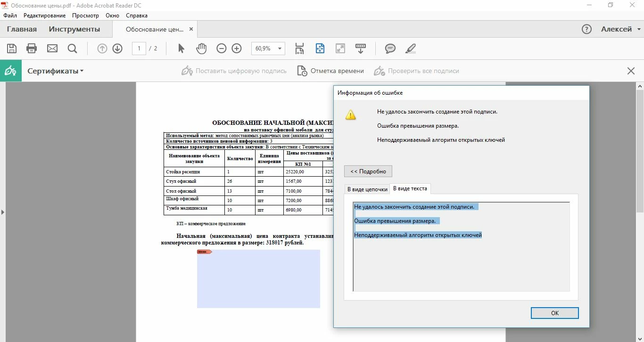Open the Просмотр menu
This screenshot has height=342, width=644.
86,16
